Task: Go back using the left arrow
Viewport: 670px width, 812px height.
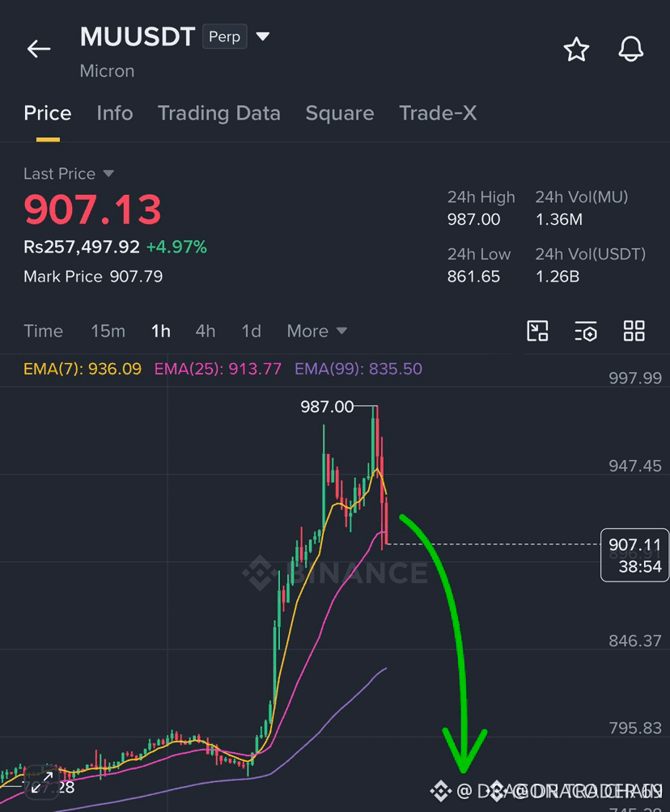Action: pos(39,49)
